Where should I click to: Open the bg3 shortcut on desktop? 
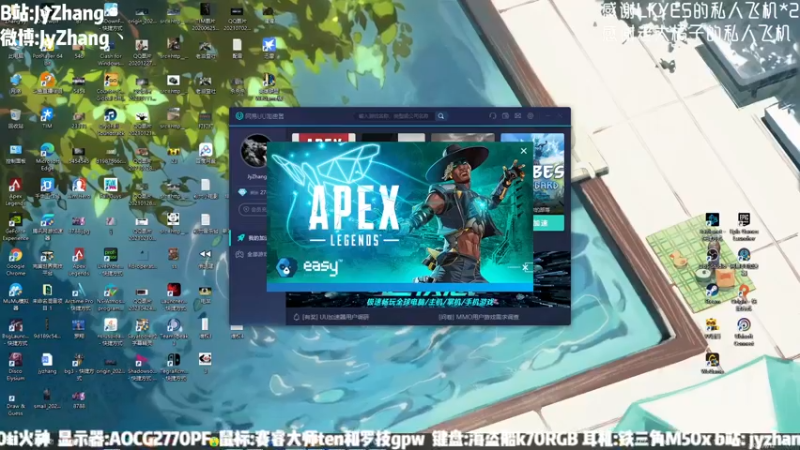79,367
